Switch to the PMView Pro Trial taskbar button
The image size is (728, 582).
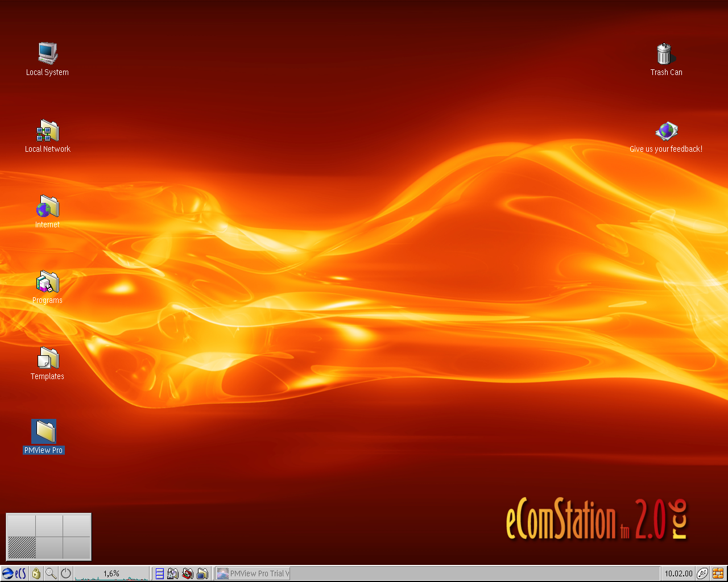pos(254,573)
